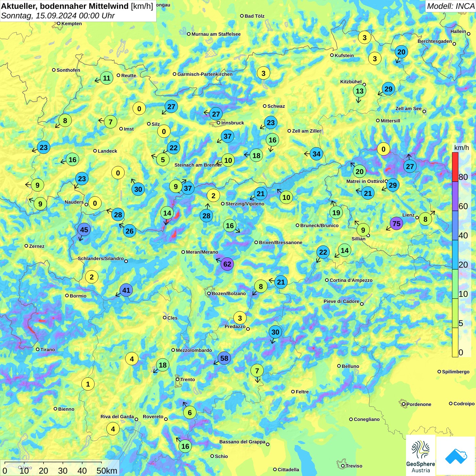The height and width of the screenshot is (476, 476).
Task: Click the 58 km/h marker near Mezzolombardo
Action: coord(224,358)
